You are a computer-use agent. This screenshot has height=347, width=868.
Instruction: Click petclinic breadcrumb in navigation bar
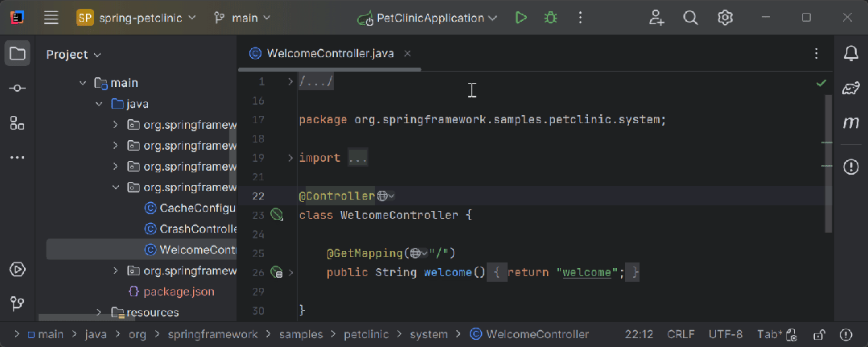(x=366, y=334)
